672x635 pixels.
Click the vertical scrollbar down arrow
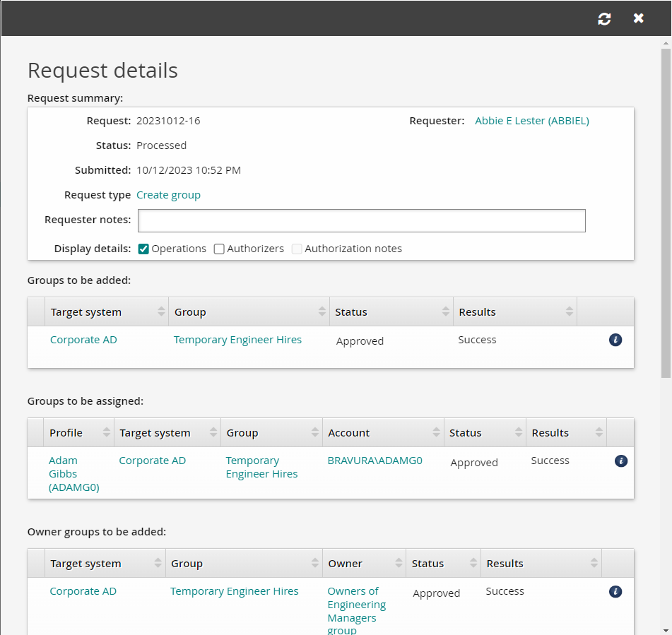pos(666,629)
